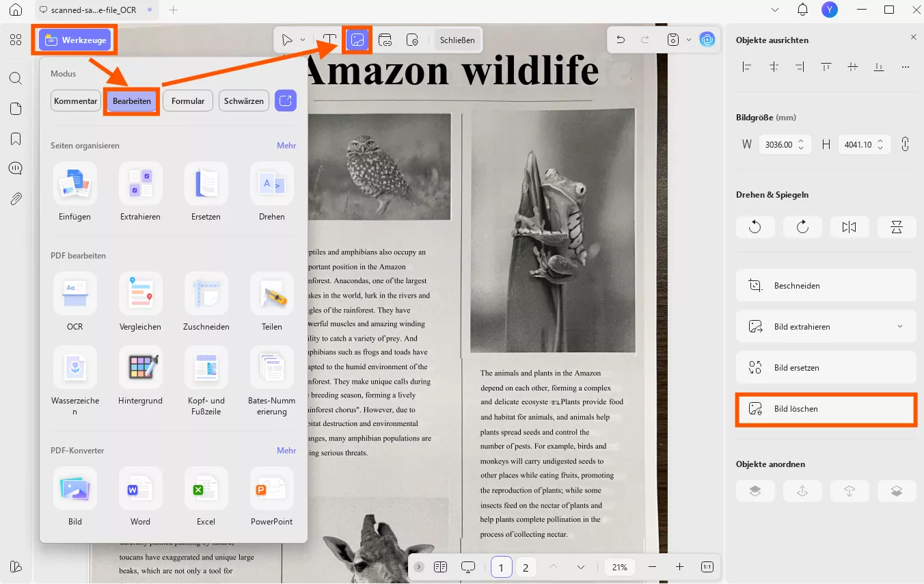This screenshot has height=584, width=924.
Task: Expand the save options dropdown
Action: point(689,40)
